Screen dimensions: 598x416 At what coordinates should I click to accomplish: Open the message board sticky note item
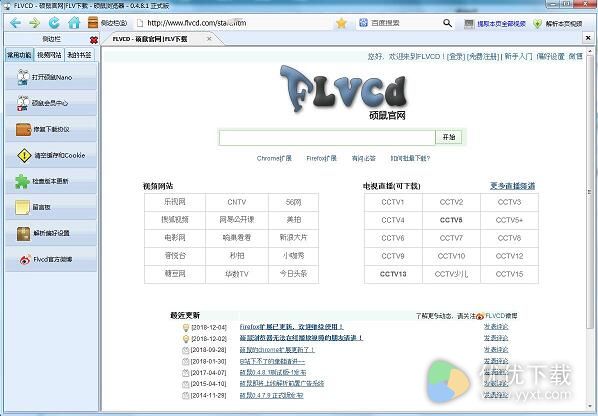click(x=51, y=207)
